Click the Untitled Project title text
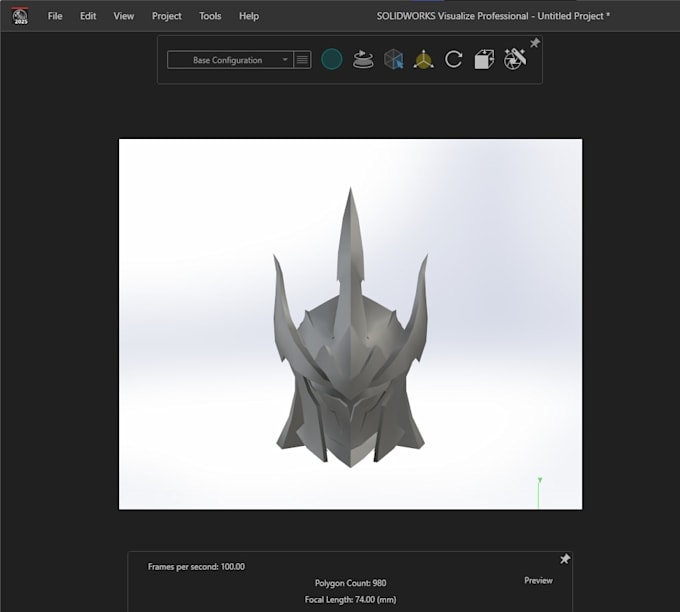Screen dimensions: 680x612 (571, 16)
